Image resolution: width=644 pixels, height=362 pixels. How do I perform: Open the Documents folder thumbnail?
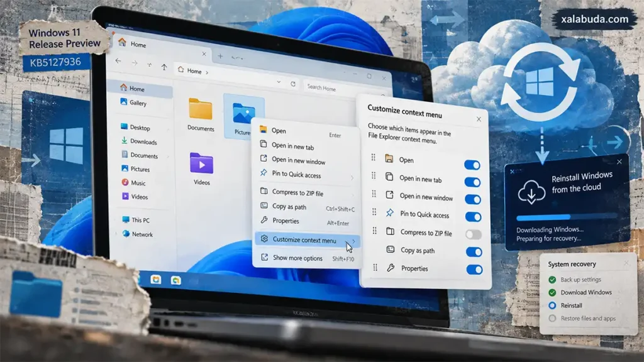coord(201,114)
